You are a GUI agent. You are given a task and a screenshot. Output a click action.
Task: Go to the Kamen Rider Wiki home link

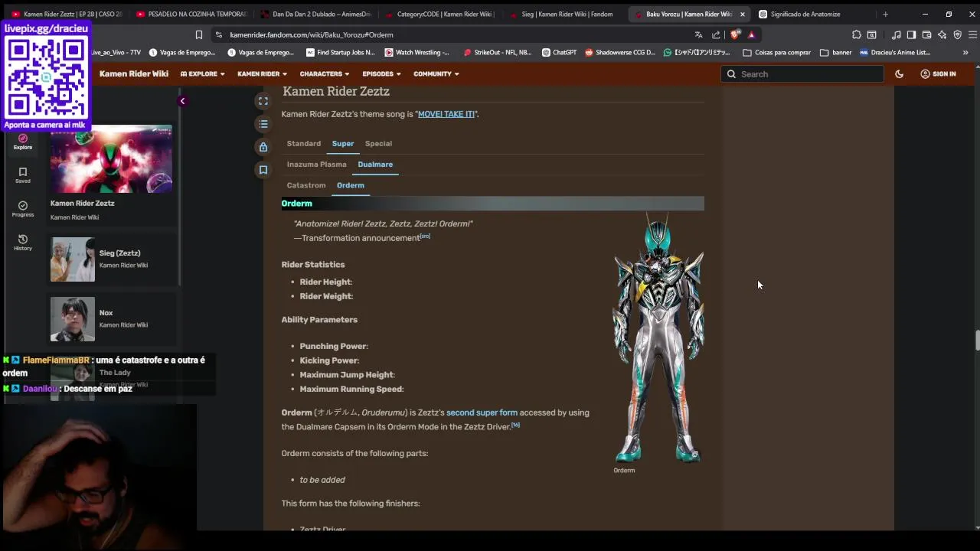[x=134, y=74]
